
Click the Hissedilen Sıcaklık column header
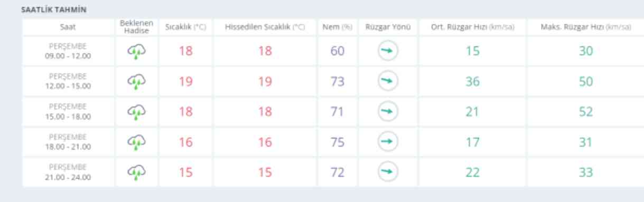pyautogui.click(x=265, y=27)
